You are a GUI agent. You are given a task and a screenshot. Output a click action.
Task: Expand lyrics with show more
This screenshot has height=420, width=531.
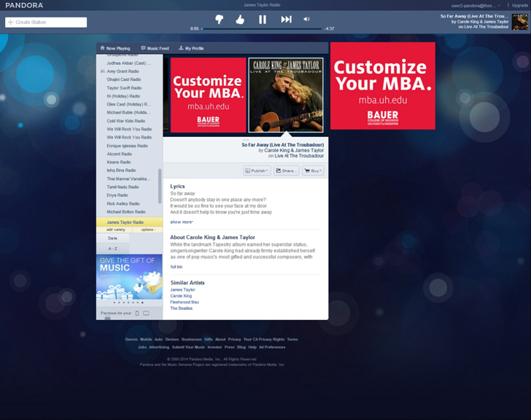(182, 222)
